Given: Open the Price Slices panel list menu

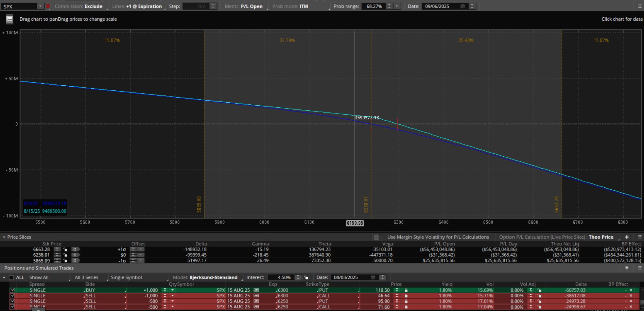Looking at the screenshot, I should (x=640, y=237).
